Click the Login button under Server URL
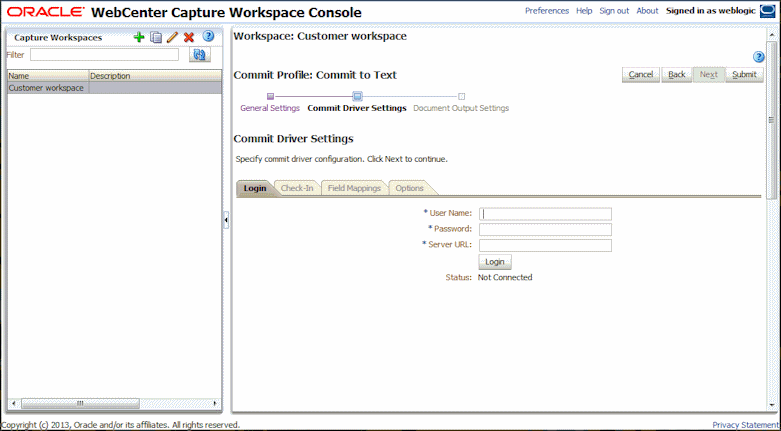The height and width of the screenshot is (431, 781). [x=495, y=262]
